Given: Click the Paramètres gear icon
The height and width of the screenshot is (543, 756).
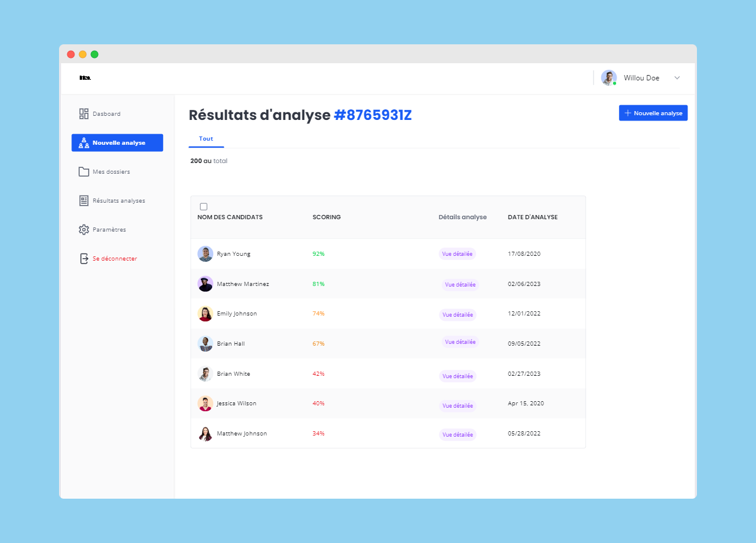Looking at the screenshot, I should click(x=84, y=229).
